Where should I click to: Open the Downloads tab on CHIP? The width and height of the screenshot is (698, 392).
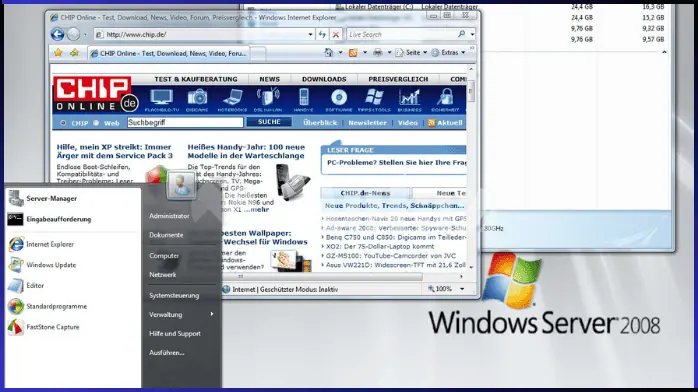[x=324, y=79]
